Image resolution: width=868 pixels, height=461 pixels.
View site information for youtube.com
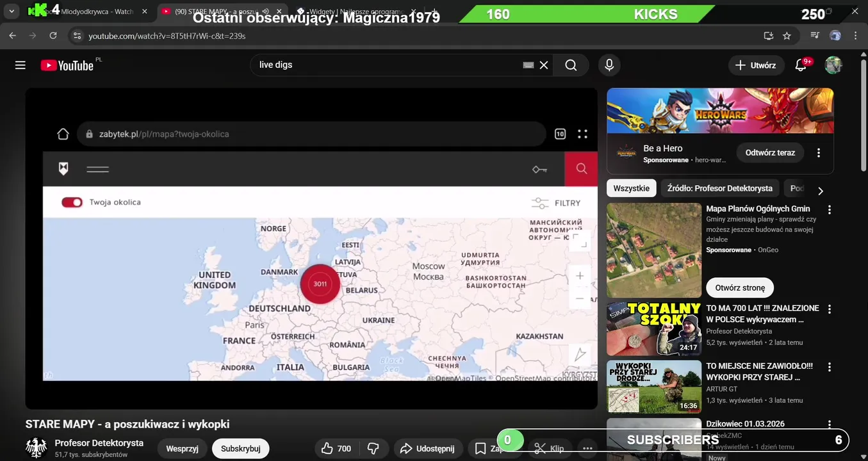point(76,36)
